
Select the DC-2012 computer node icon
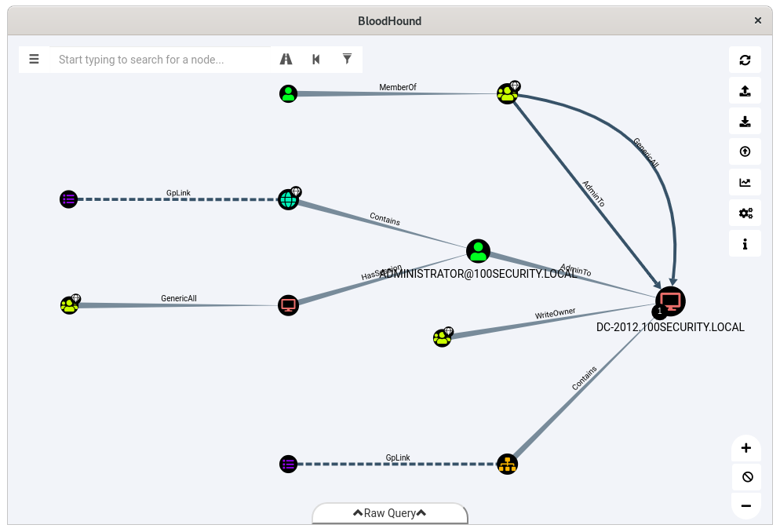point(671,301)
